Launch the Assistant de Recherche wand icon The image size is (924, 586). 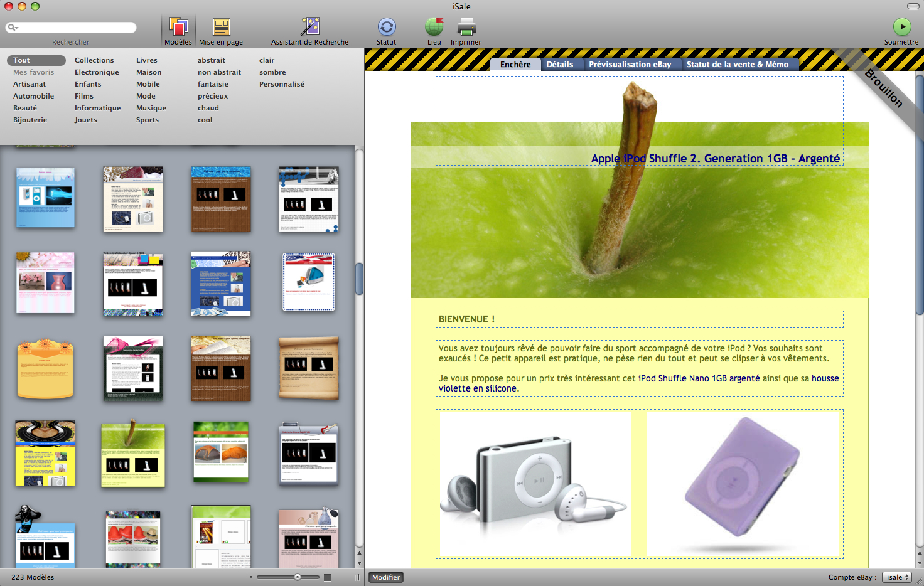pyautogui.click(x=310, y=26)
